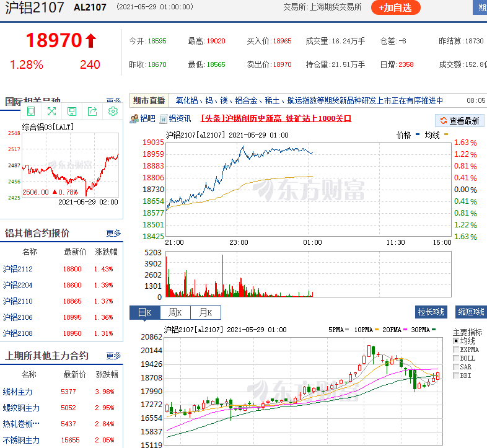The image size is (487, 448).
Task: Click the 铝吧 people icon
Action: click(134, 119)
